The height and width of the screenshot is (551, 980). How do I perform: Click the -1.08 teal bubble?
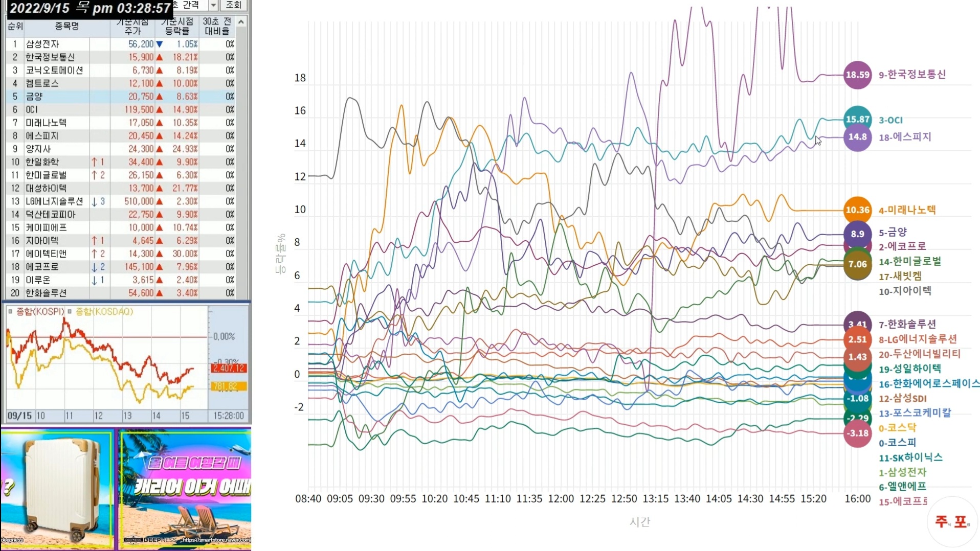click(857, 398)
